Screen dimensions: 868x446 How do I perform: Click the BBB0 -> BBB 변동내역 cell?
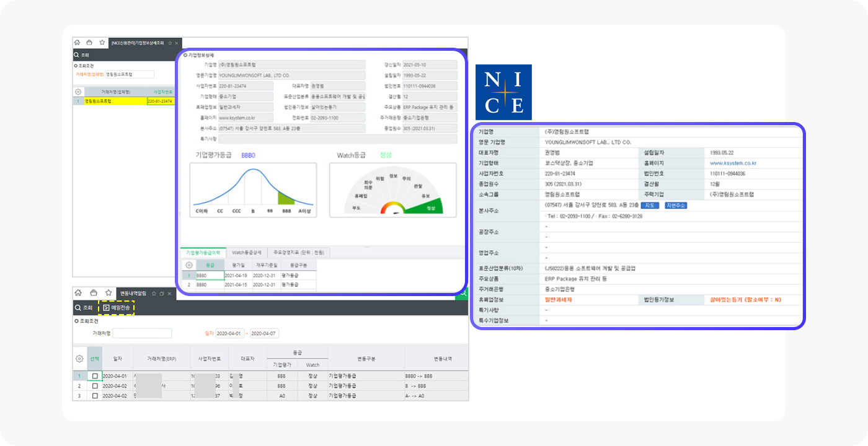click(436, 376)
